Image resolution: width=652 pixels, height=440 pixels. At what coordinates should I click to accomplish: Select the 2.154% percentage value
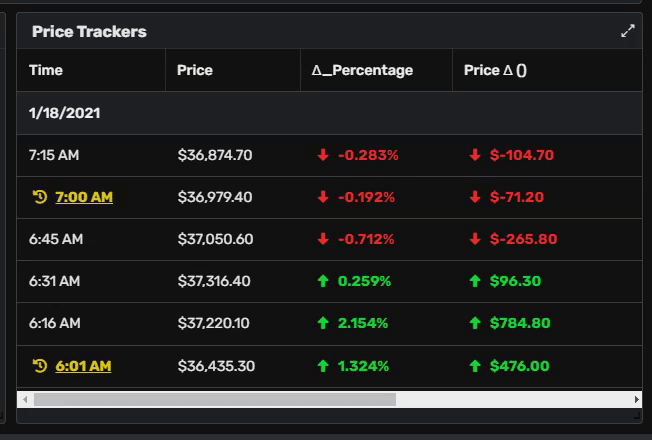(x=363, y=323)
